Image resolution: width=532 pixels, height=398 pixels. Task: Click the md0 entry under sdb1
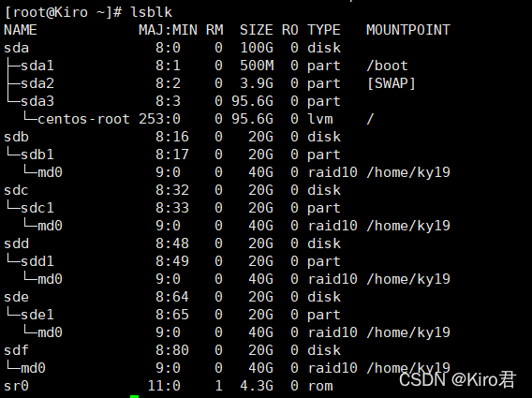pos(51,172)
